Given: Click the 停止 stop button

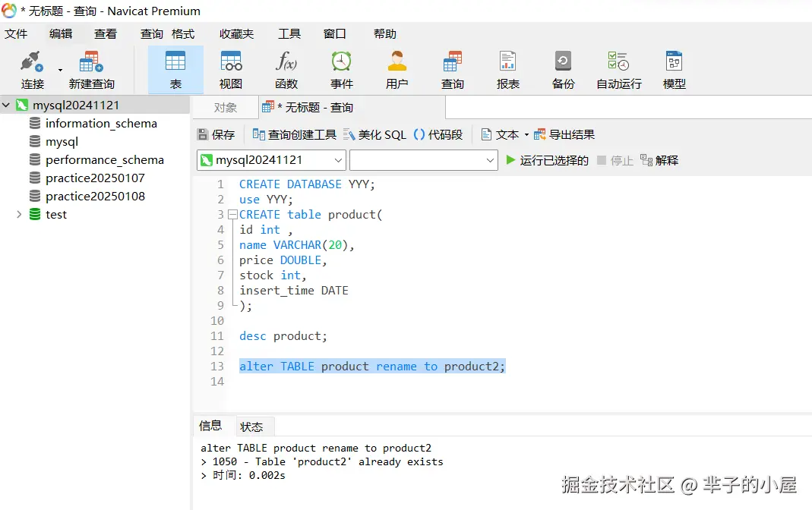Looking at the screenshot, I should (615, 160).
